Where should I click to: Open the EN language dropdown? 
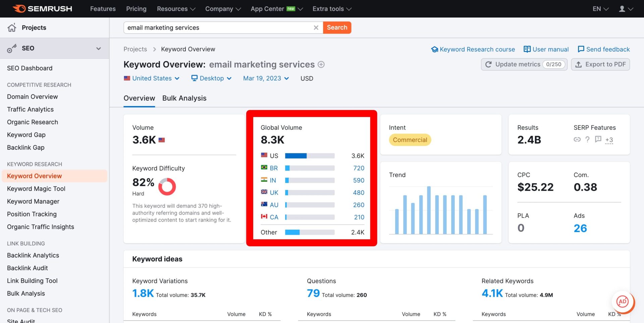600,9
